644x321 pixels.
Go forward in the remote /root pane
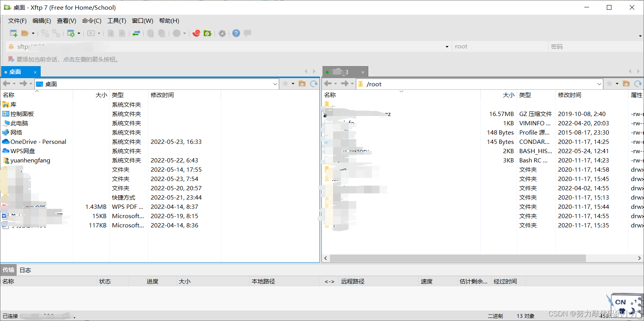tap(345, 84)
